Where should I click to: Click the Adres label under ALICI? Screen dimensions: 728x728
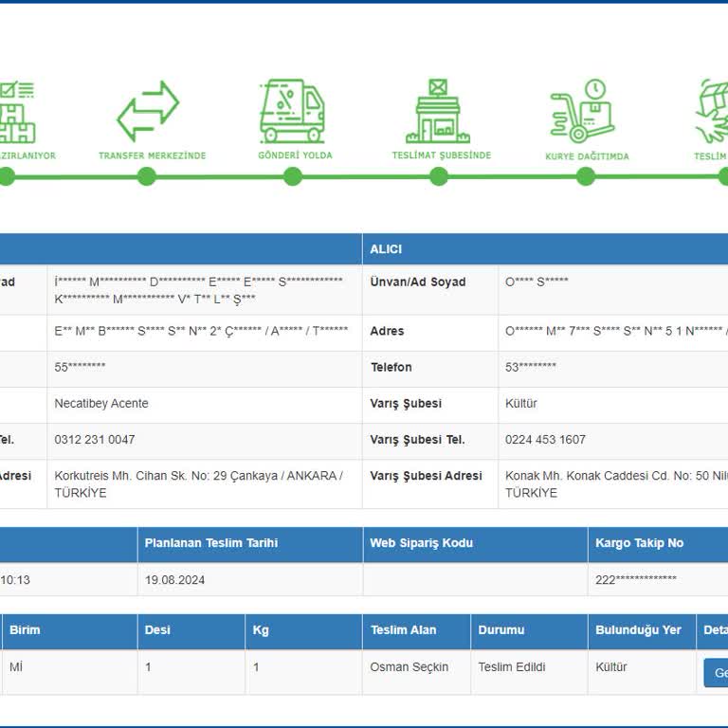tap(387, 331)
